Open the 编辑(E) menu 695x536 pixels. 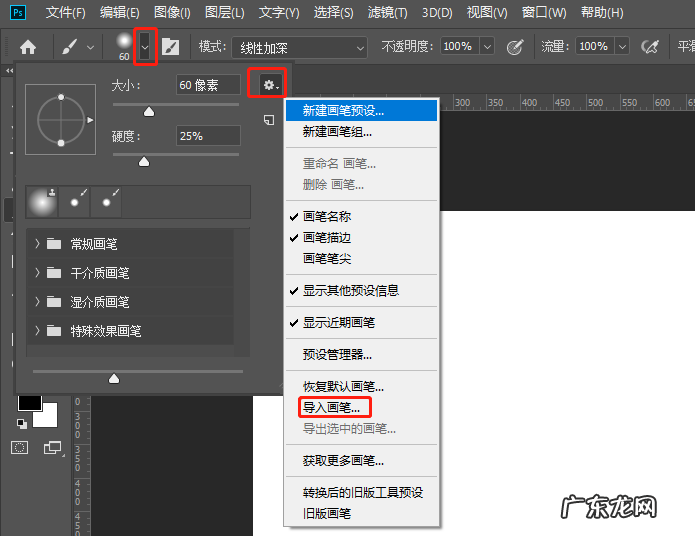[119, 12]
